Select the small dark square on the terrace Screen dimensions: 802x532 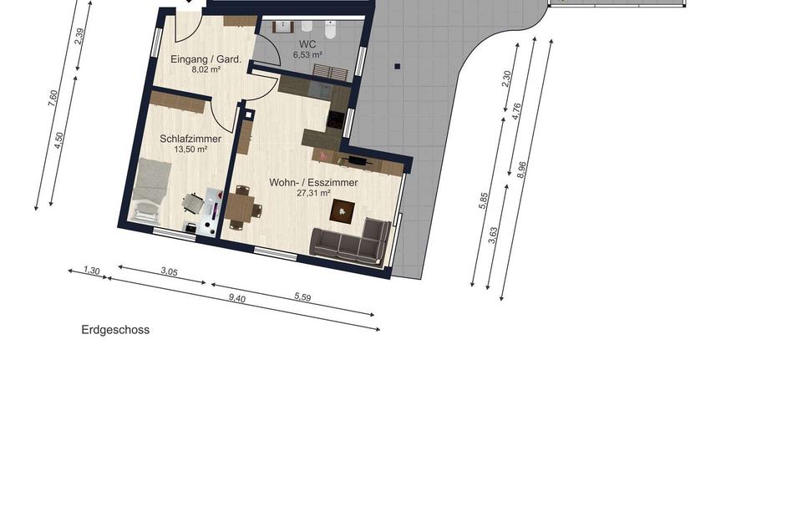tap(398, 66)
